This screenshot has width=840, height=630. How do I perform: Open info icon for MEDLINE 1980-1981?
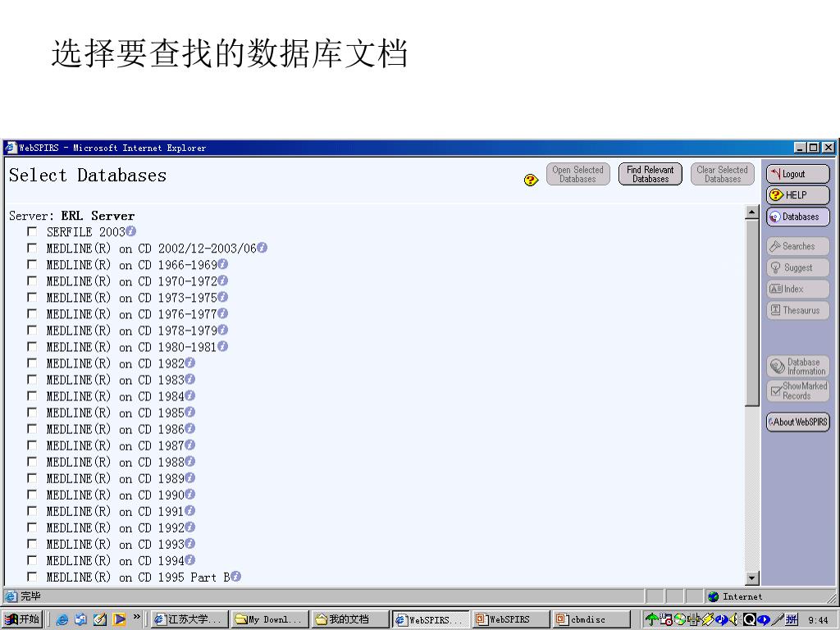[x=223, y=346]
